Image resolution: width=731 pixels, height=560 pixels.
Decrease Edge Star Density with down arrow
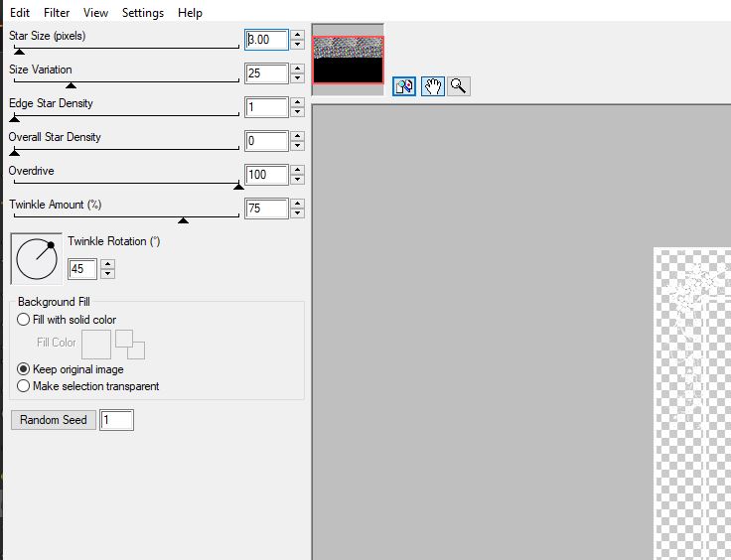(x=297, y=112)
